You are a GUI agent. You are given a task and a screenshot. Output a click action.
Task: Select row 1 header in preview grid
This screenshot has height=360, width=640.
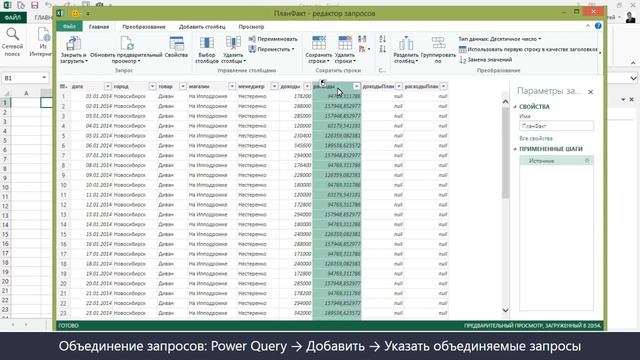click(63, 96)
